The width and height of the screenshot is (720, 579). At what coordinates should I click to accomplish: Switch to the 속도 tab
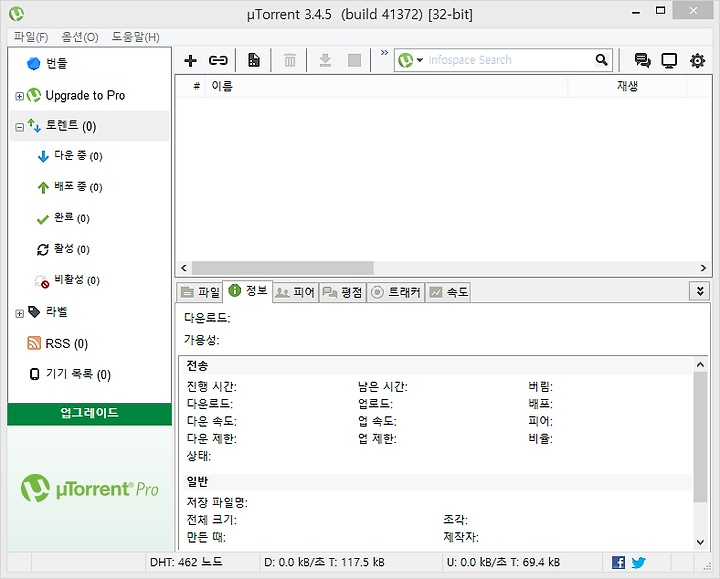coord(449,292)
